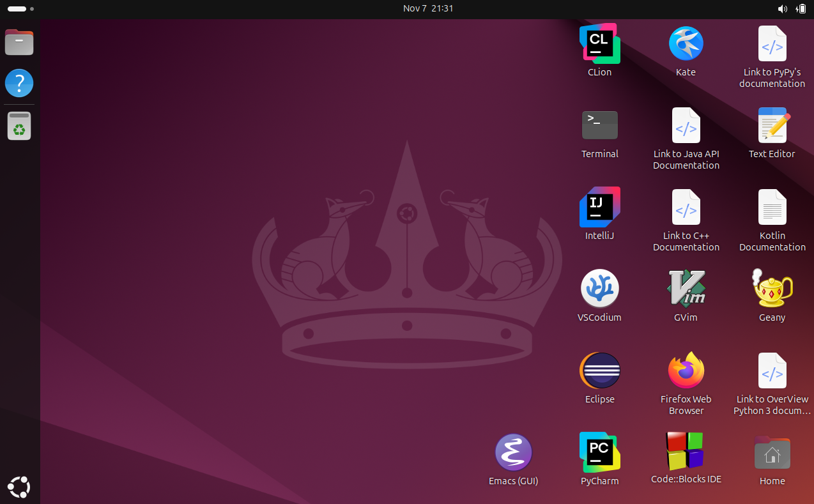This screenshot has width=814, height=504.
Task: Open the Kate editor
Action: click(x=686, y=43)
